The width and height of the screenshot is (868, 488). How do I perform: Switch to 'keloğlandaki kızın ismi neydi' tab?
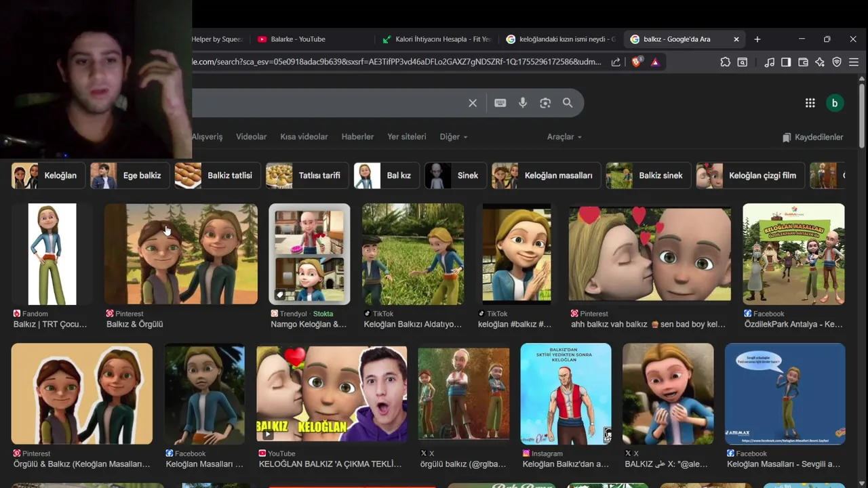[560, 39]
